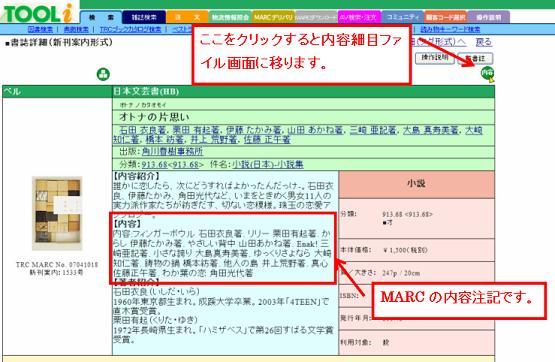Viewport: 555px width, 362px height.
Task: Open author link 佐藤 正午著
Action: pos(267,140)
